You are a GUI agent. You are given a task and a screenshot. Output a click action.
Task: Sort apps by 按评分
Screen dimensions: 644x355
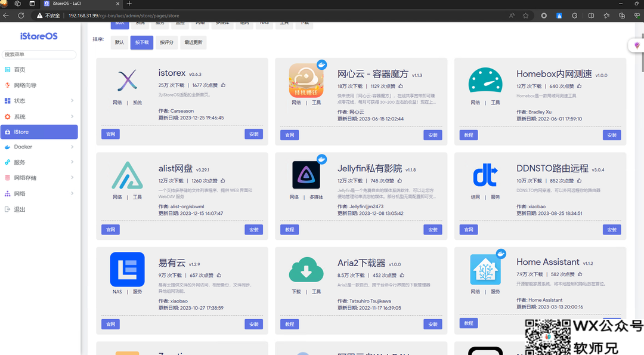166,42
